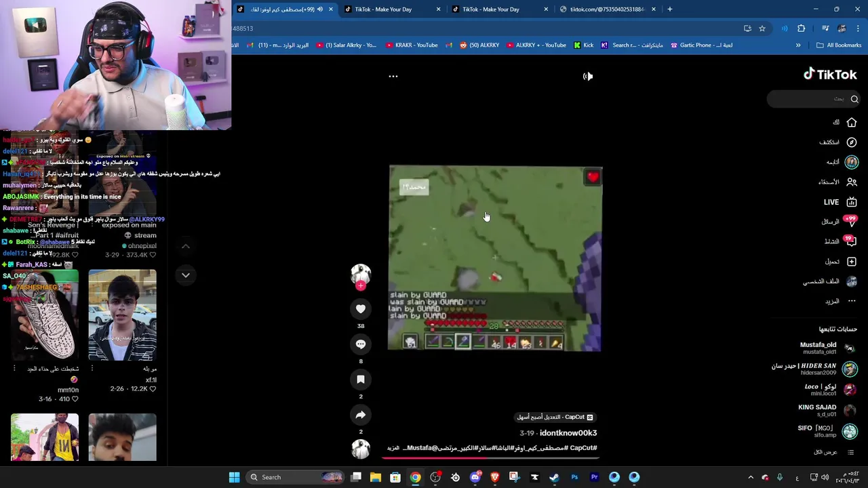The width and height of the screenshot is (868, 488).
Task: Open the Mustafa_old followed account
Action: click(x=828, y=348)
